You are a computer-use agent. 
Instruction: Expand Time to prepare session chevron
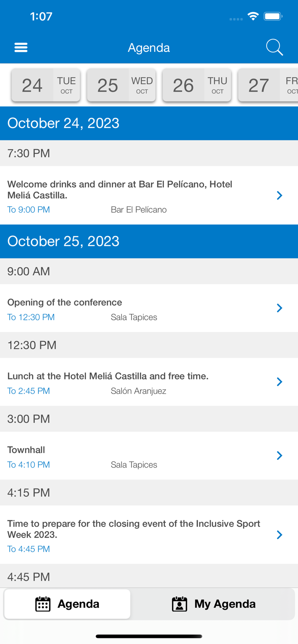[x=280, y=535]
